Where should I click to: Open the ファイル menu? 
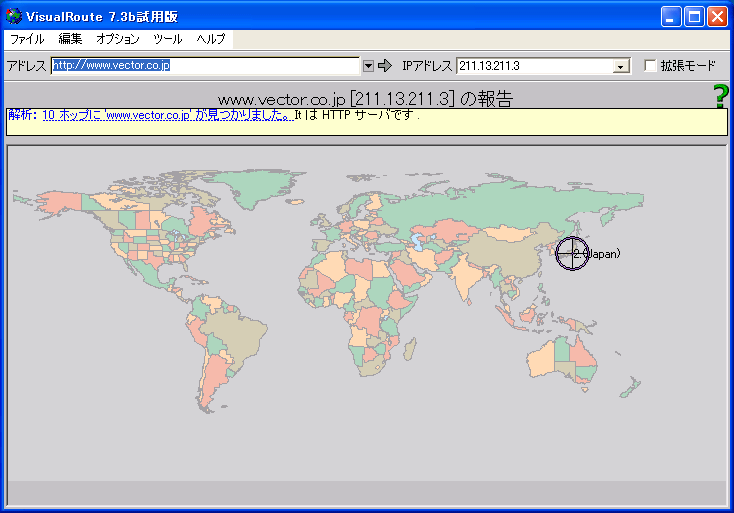click(x=27, y=39)
